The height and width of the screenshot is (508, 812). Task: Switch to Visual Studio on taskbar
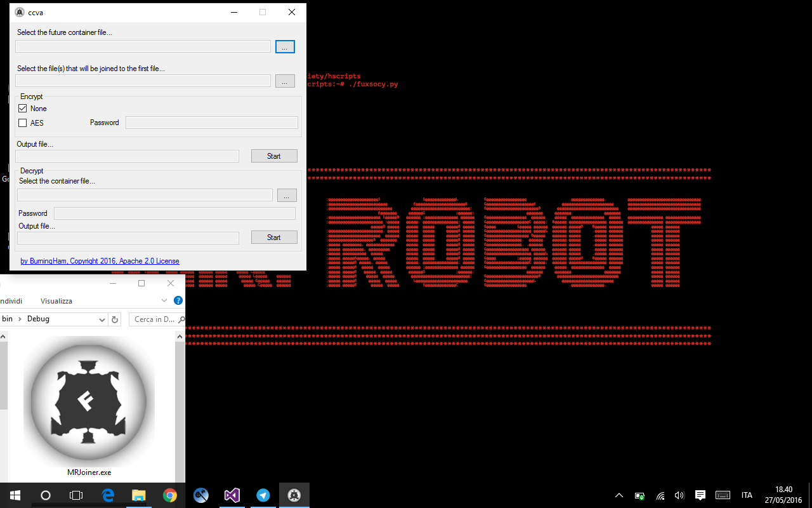click(232, 495)
